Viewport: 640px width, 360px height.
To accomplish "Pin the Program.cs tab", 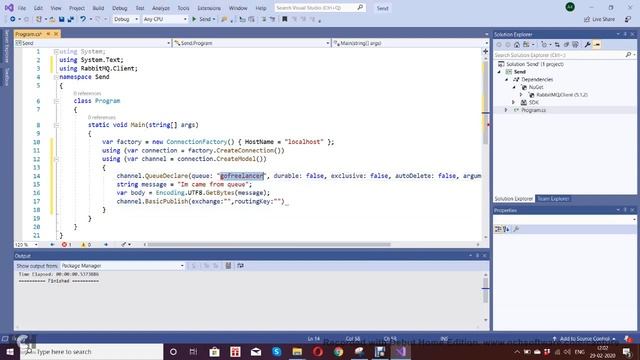I will tap(48, 34).
